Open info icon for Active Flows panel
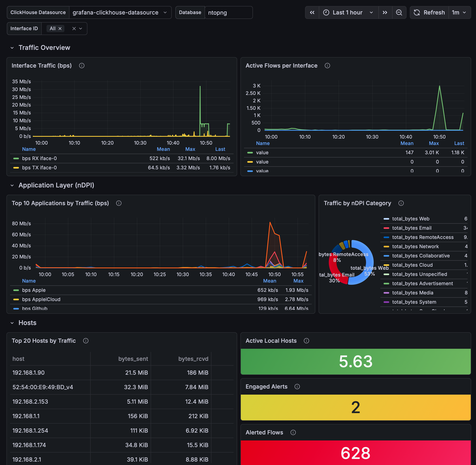 327,65
